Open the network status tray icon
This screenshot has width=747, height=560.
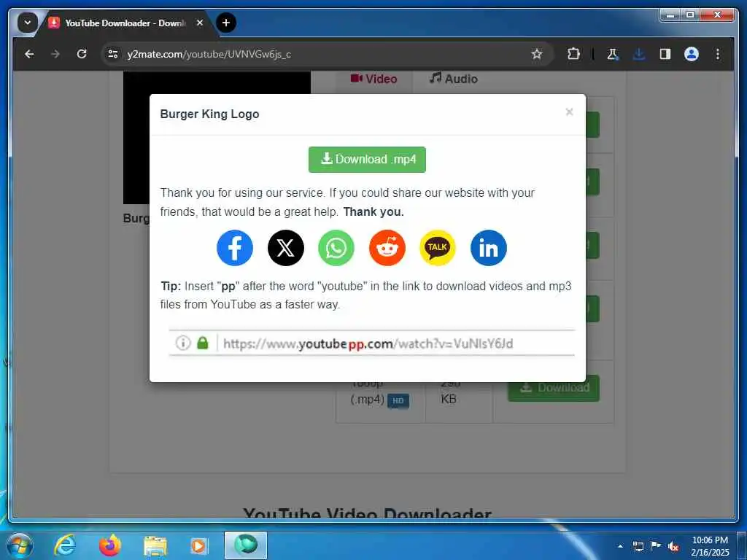[638, 546]
